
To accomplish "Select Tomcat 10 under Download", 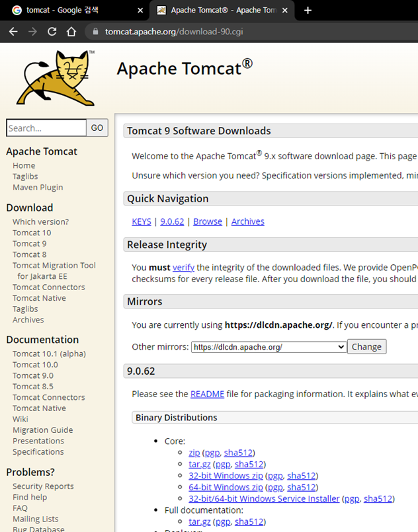I will [x=32, y=233].
